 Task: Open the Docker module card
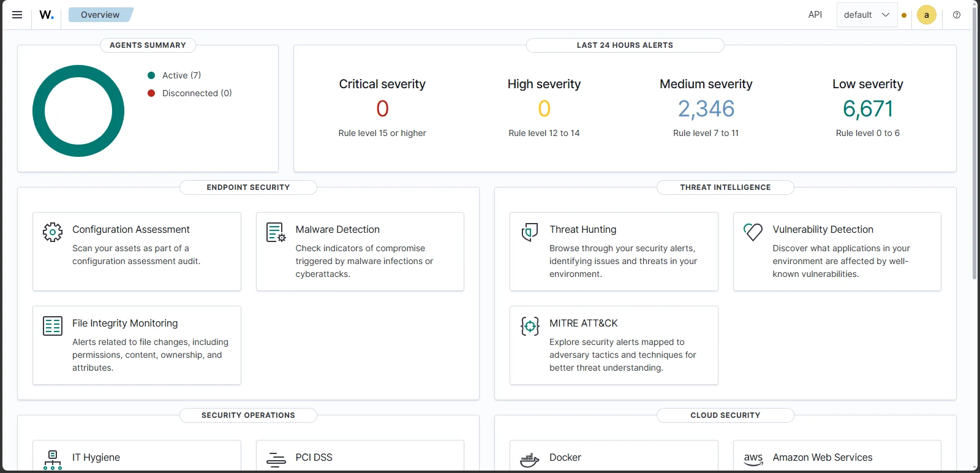(614, 456)
